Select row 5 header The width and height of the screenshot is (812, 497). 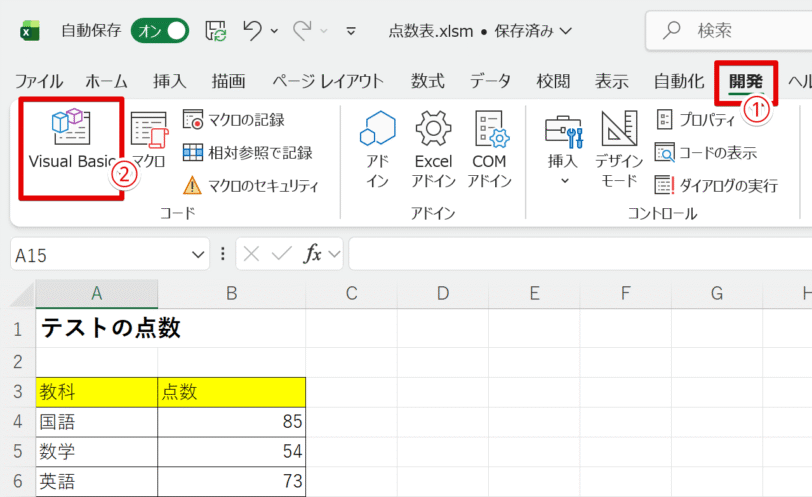coord(18,451)
